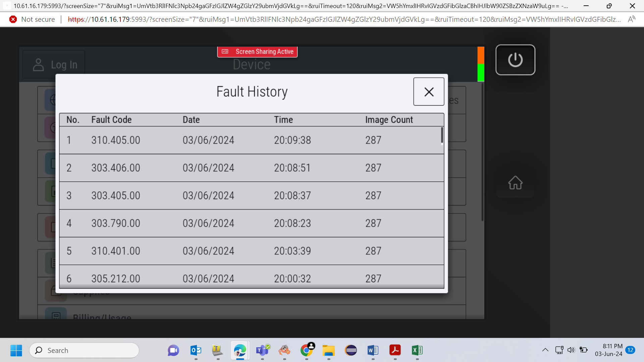Open Outlook from the taskbar
This screenshot has height=362, width=644.
point(196,351)
